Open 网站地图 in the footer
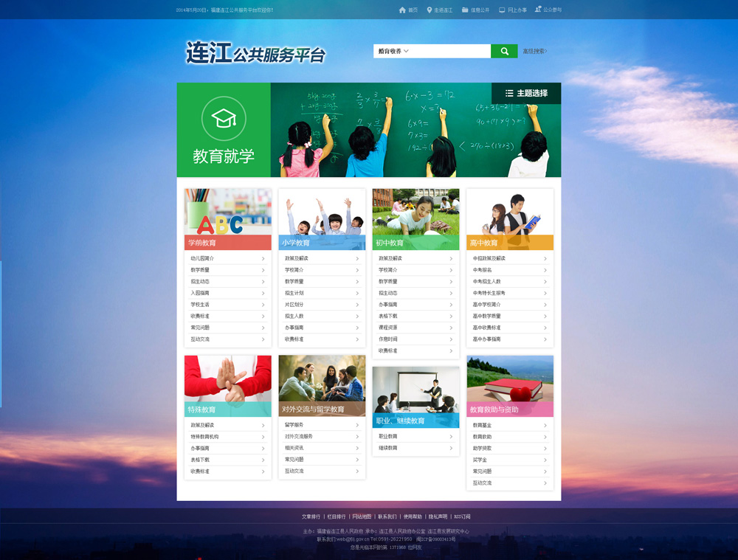 click(362, 516)
